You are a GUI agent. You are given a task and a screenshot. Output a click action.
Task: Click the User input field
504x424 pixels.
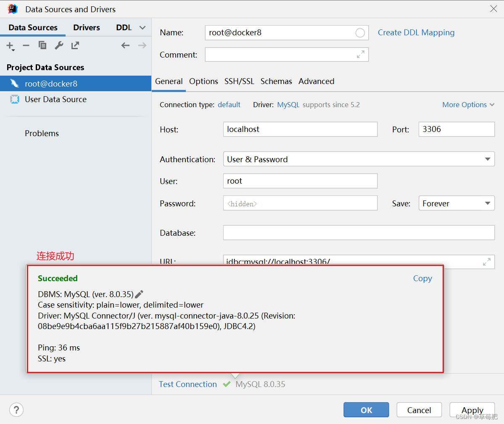coord(300,181)
